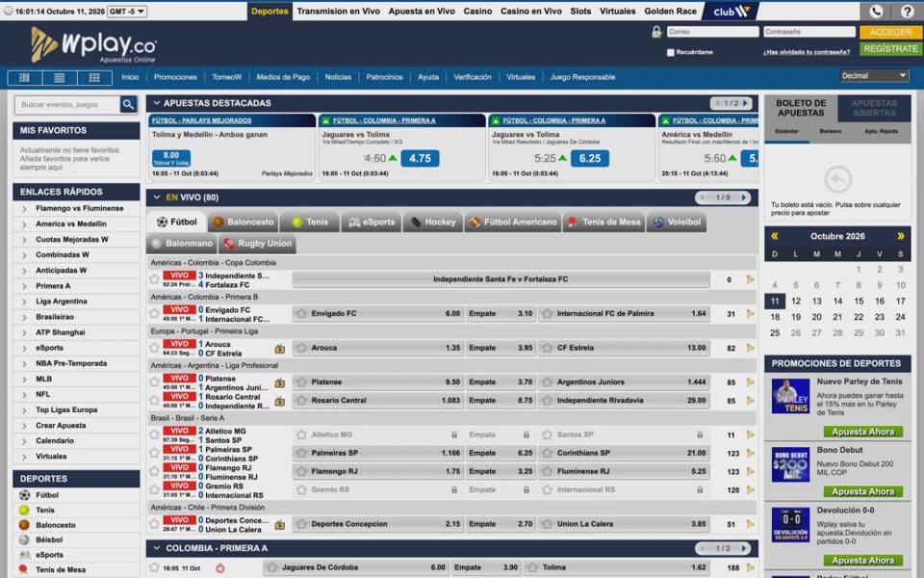Favorite the Envigado FC match star

154,314
